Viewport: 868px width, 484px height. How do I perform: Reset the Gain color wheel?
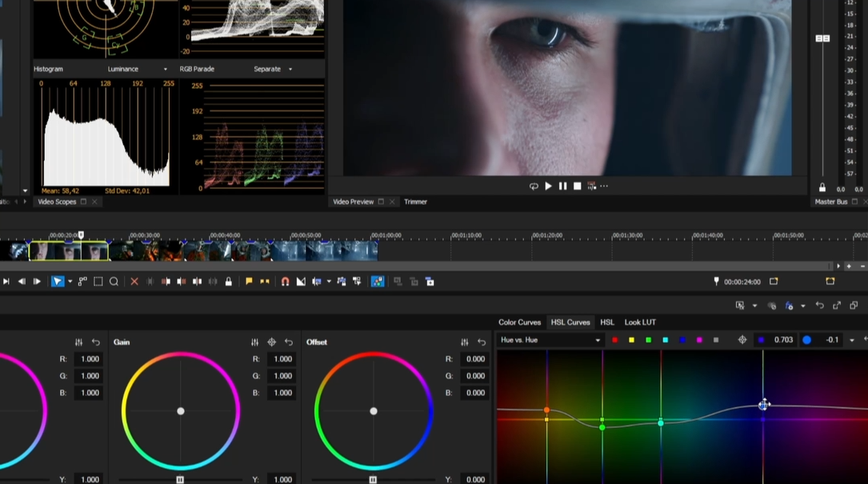pyautogui.click(x=289, y=342)
